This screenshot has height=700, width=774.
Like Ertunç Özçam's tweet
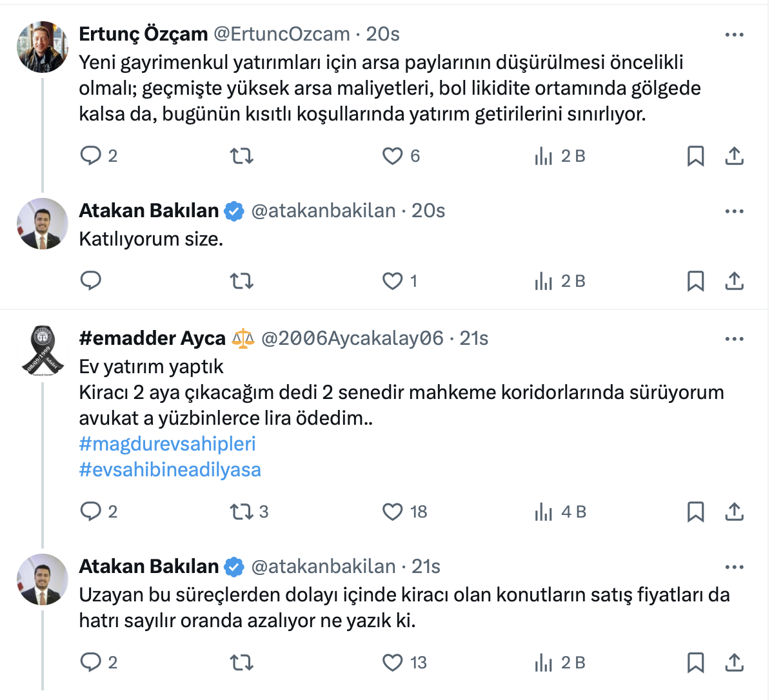(392, 156)
